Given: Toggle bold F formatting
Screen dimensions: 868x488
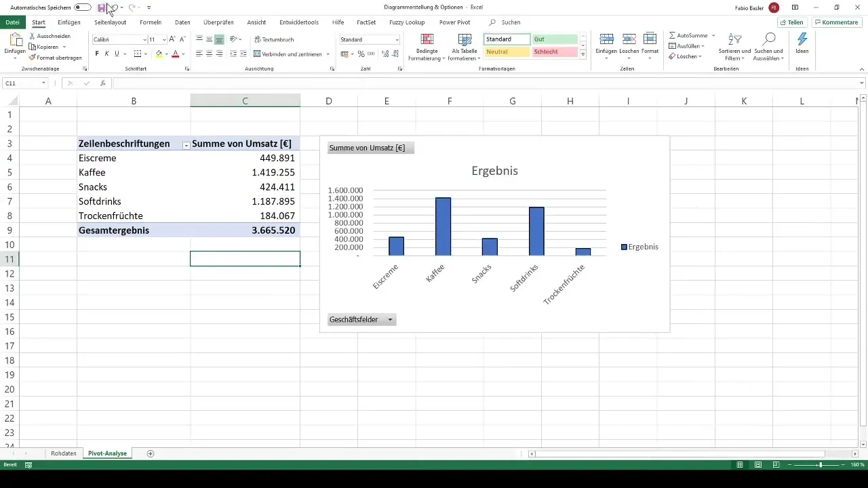Looking at the screenshot, I should 97,54.
